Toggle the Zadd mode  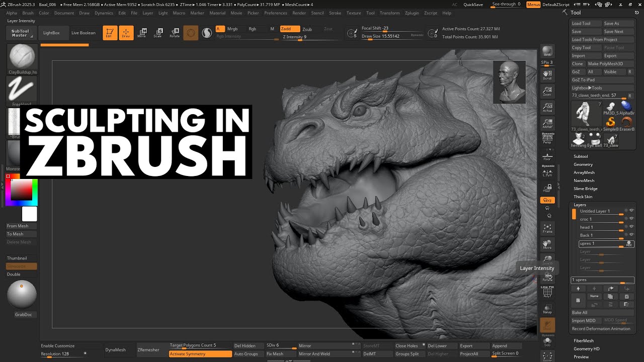click(290, 29)
